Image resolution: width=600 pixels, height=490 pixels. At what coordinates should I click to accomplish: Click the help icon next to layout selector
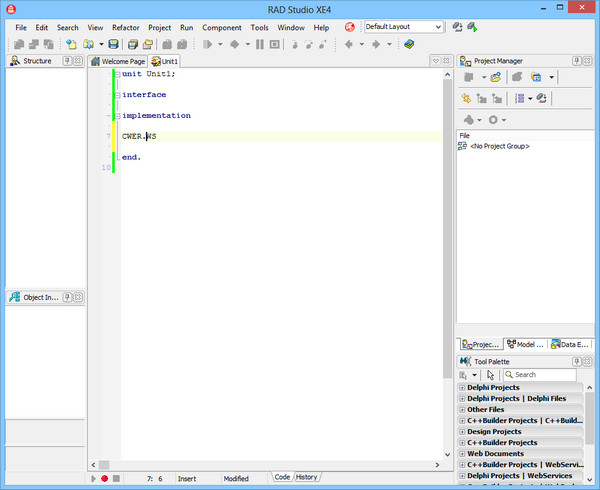click(x=350, y=27)
